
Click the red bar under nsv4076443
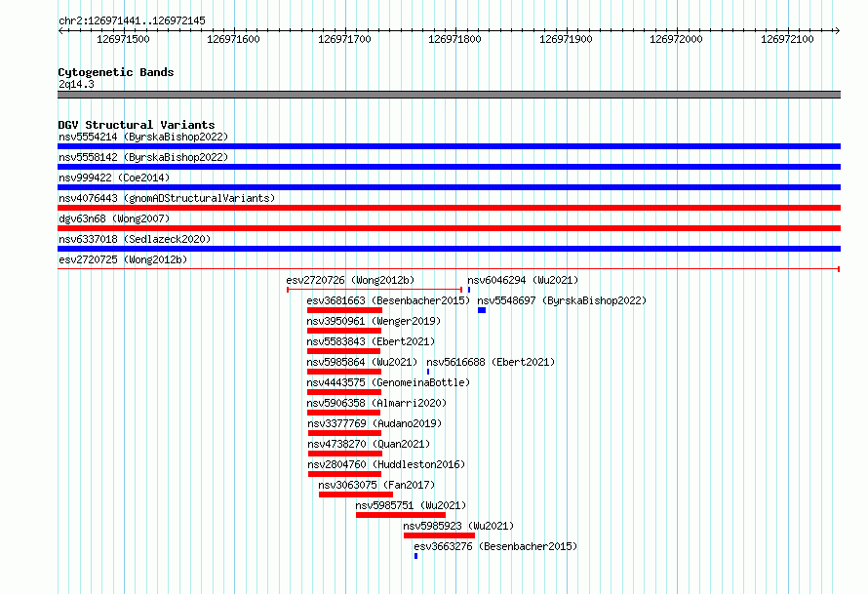(449, 208)
